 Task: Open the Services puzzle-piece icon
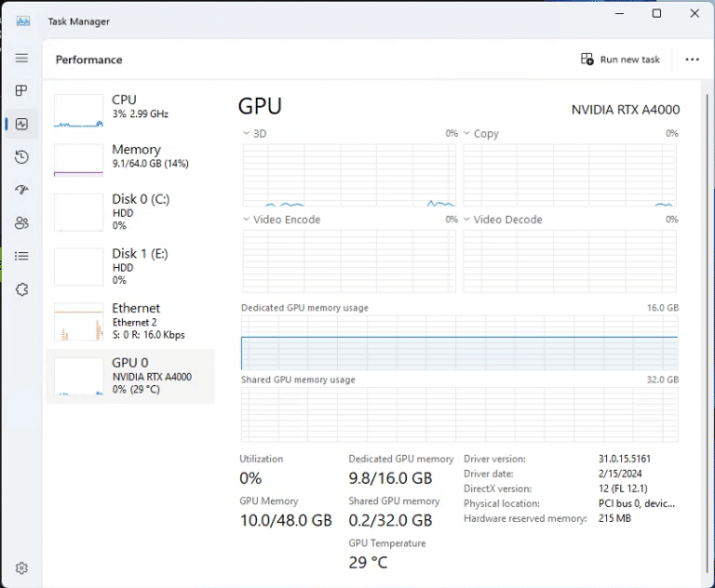[21, 289]
